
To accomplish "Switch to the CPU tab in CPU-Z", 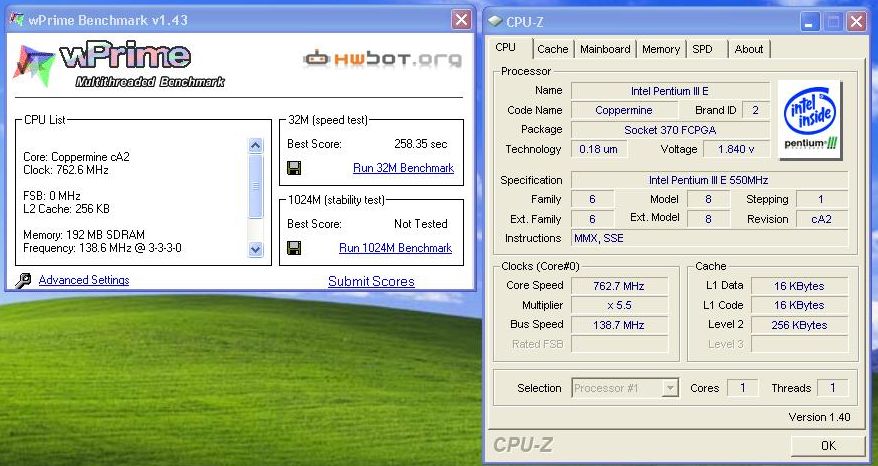I will tap(506, 48).
